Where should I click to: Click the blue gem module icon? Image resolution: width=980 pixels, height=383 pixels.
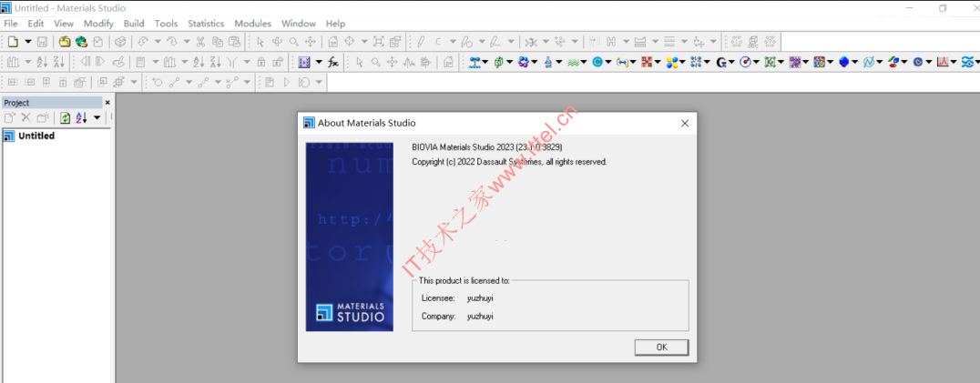tap(843, 62)
